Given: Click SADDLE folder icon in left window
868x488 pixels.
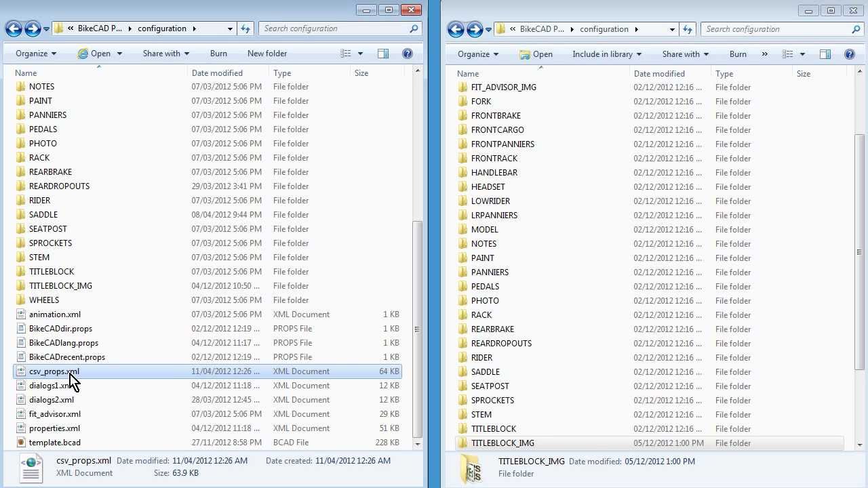Looking at the screenshot, I should point(21,215).
